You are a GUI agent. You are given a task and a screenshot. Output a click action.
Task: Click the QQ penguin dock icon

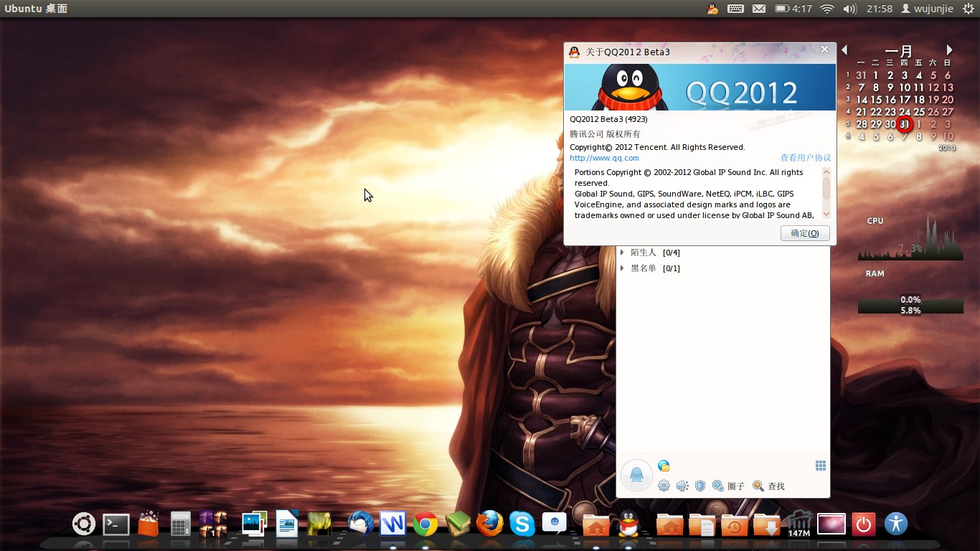(x=628, y=524)
